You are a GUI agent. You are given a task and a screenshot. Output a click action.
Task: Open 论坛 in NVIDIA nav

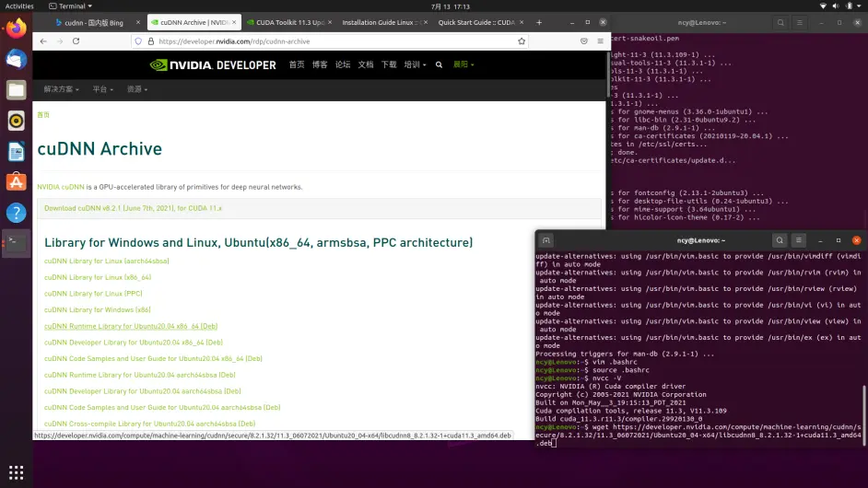point(343,64)
